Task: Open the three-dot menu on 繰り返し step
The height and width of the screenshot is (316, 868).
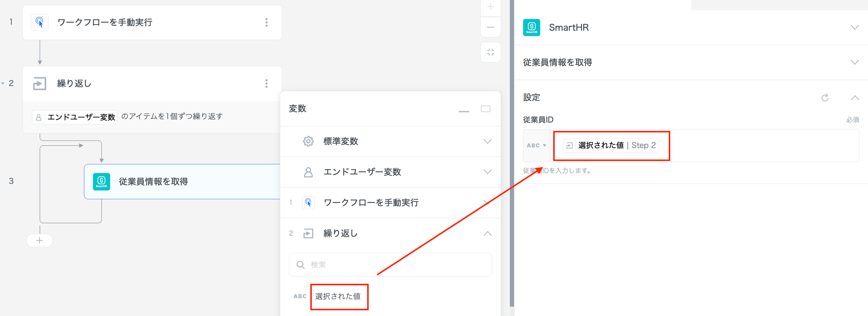Action: coord(266,84)
